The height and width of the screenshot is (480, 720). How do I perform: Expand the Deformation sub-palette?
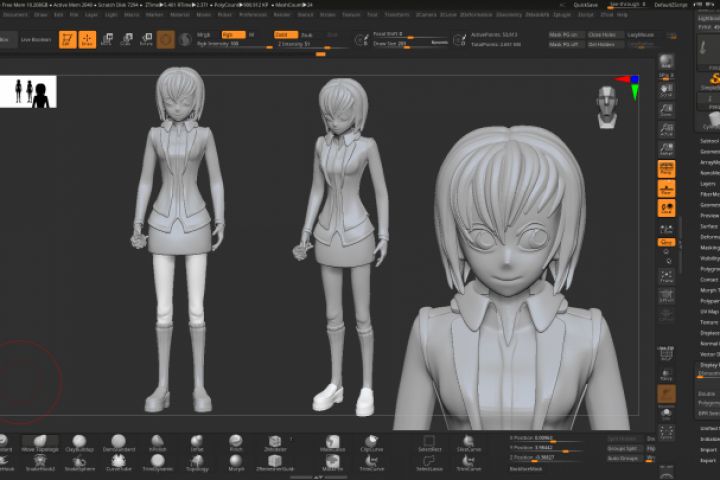pos(709,237)
